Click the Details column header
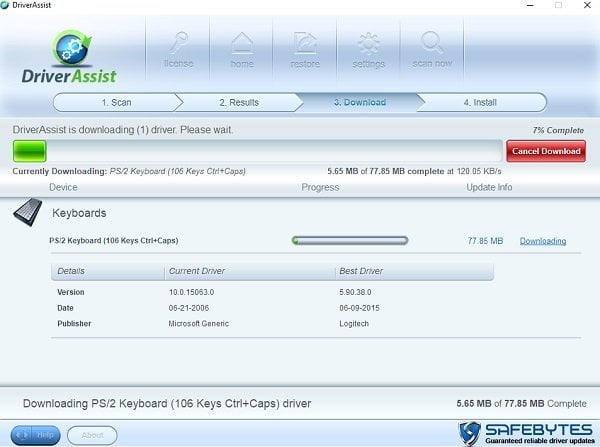Image resolution: width=600 pixels, height=447 pixels. pyautogui.click(x=71, y=271)
